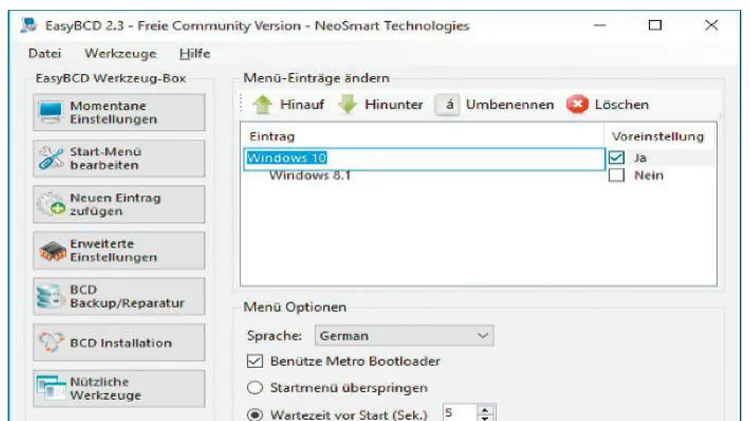Click the monitor icon for Momentane Einstellungen
750x421 pixels.
(51, 112)
